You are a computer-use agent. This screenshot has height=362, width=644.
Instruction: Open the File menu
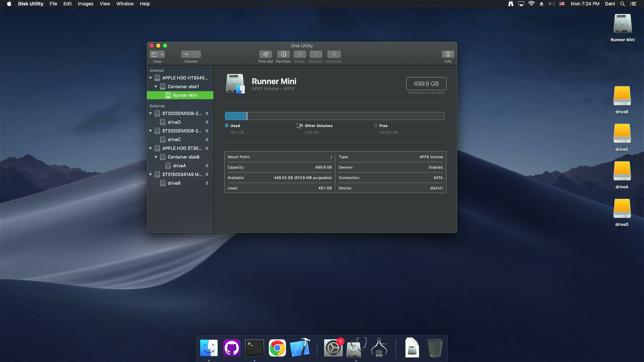point(53,4)
